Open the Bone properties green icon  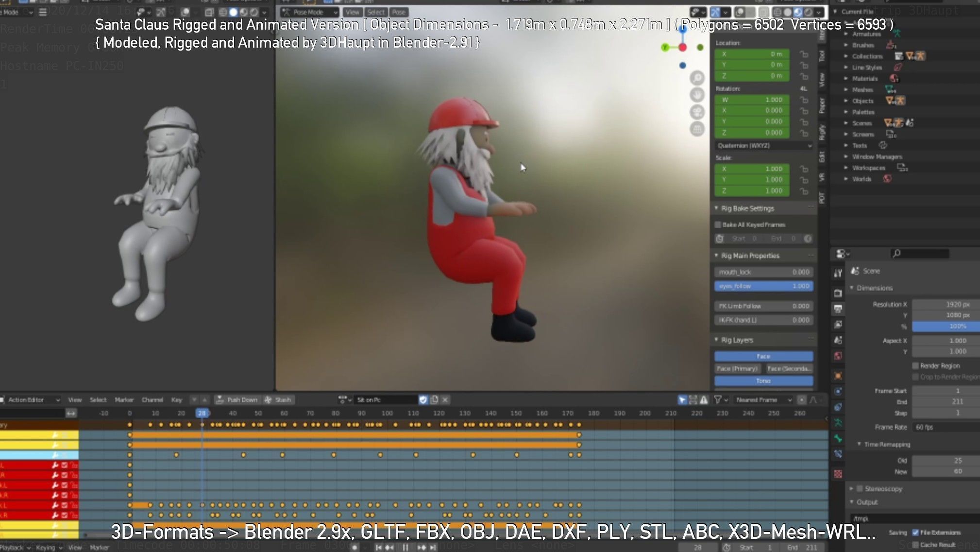click(x=838, y=438)
